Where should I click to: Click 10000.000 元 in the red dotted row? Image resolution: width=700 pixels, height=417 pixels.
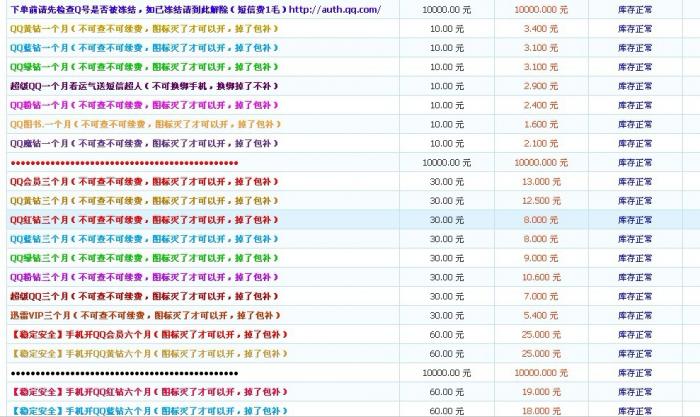(x=541, y=163)
